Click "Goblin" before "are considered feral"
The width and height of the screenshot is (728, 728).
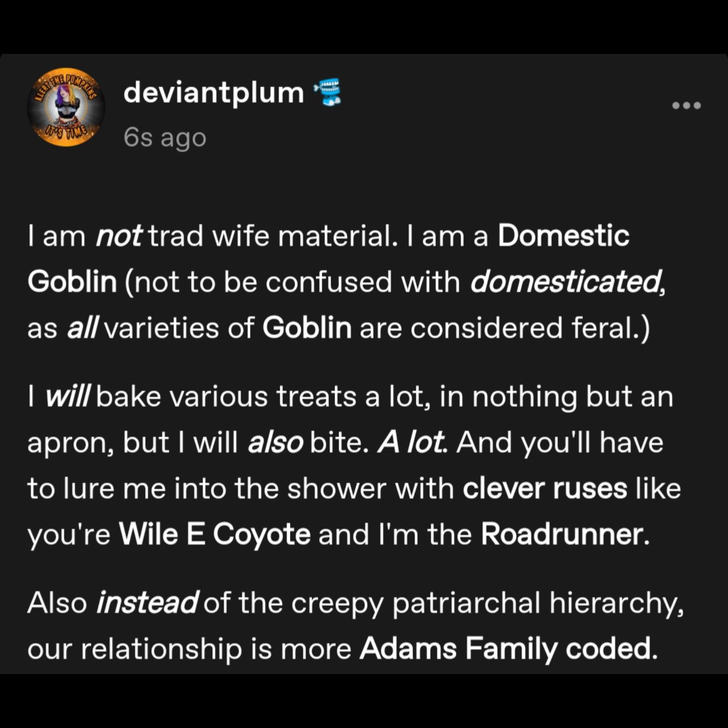coord(307,328)
